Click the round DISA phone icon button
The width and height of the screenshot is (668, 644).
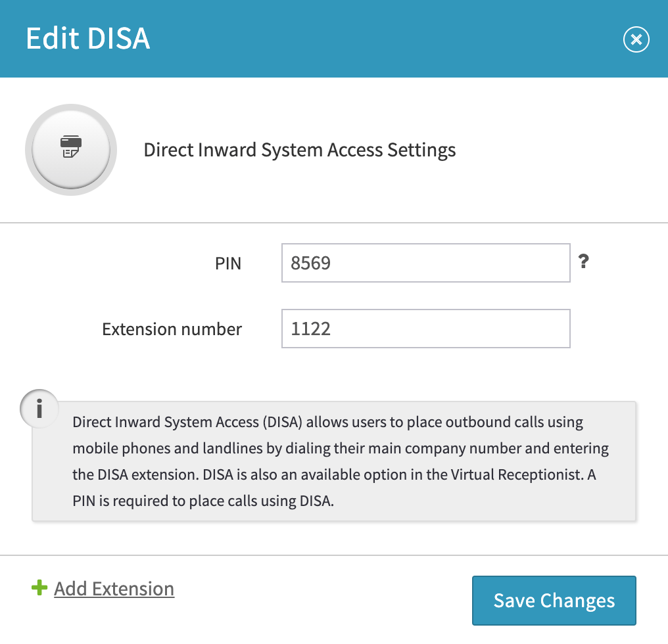(x=71, y=150)
